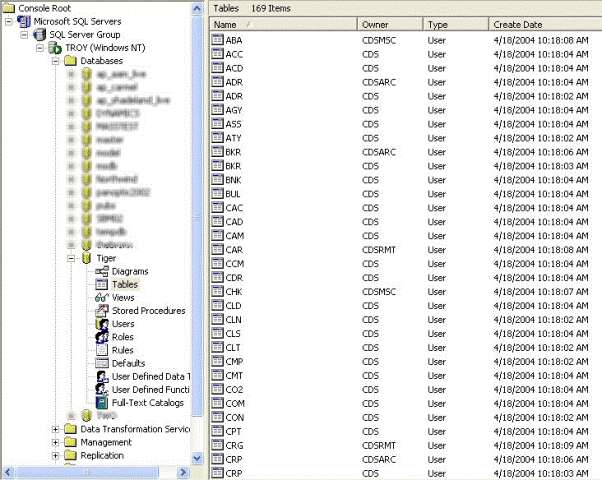Image resolution: width=602 pixels, height=480 pixels.
Task: Open User Defined Data Types icon
Action: coord(102,376)
